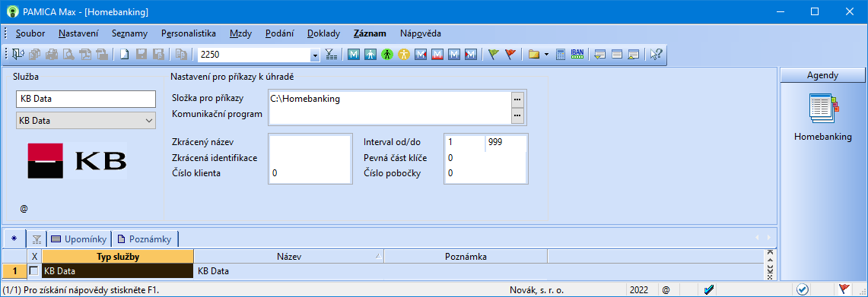Open the Nápověda menu
The width and height of the screenshot is (868, 297).
[x=421, y=33]
